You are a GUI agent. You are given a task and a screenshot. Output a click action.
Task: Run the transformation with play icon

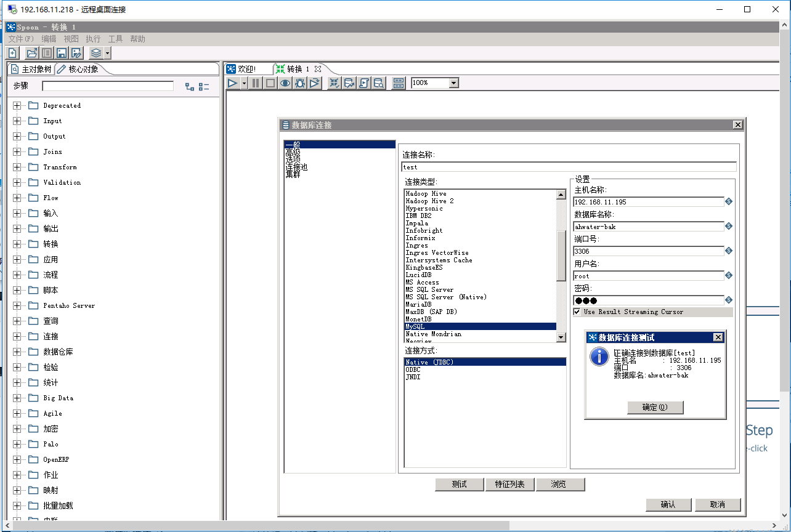(233, 83)
